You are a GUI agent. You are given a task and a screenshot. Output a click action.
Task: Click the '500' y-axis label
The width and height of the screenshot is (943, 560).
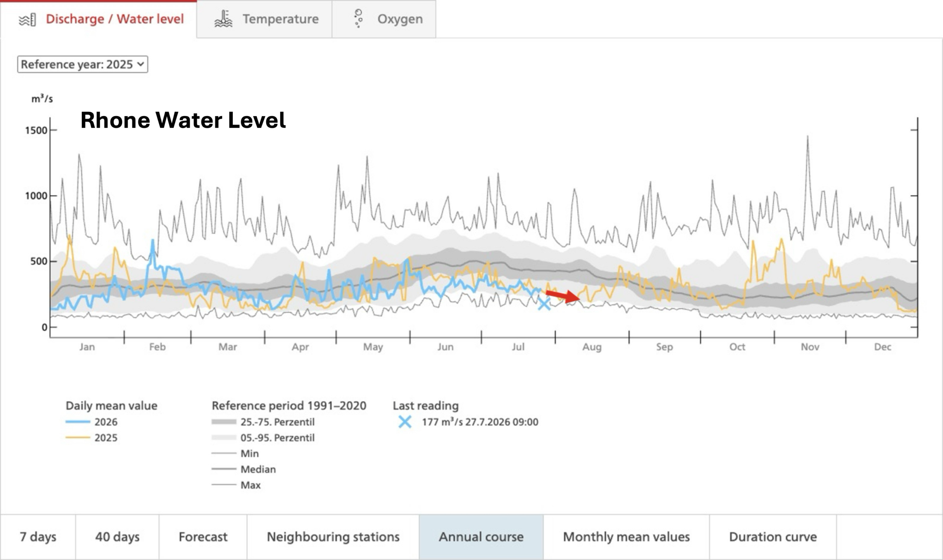[x=39, y=261]
